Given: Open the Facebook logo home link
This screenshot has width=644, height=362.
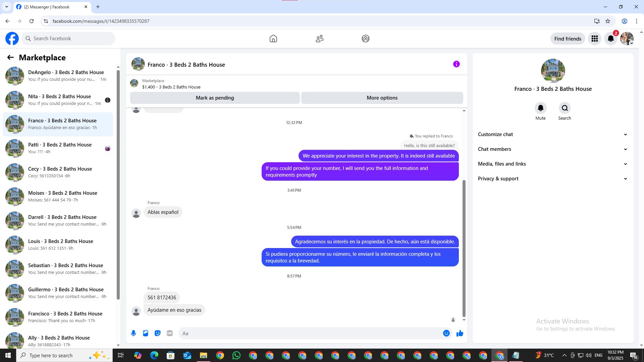Looking at the screenshot, I should 12,39.
